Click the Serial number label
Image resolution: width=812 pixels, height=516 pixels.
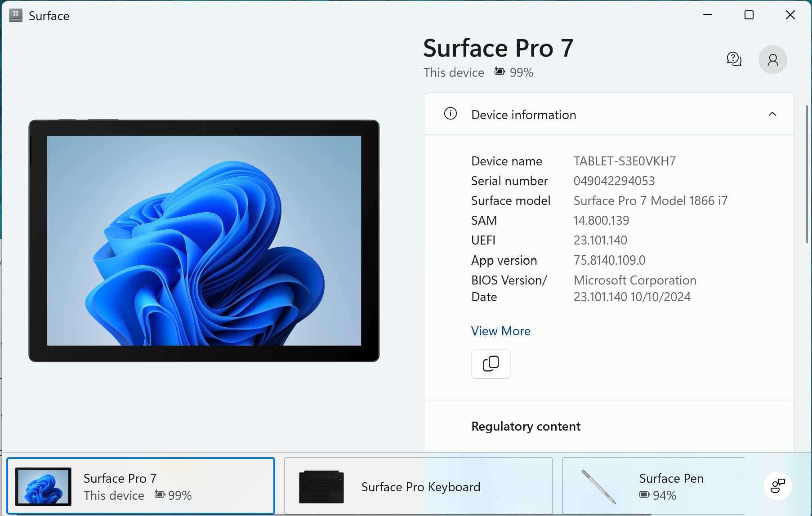(x=509, y=181)
